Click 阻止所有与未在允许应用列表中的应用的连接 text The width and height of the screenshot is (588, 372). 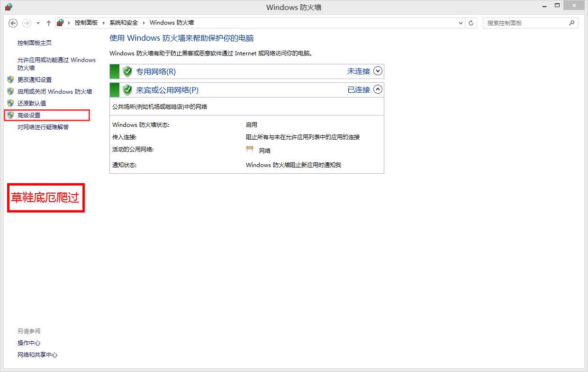point(303,137)
